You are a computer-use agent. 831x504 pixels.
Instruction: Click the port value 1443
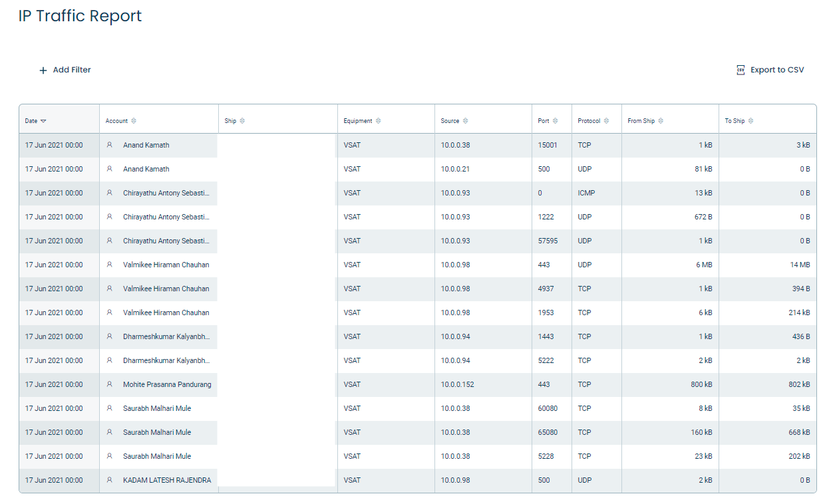546,336
